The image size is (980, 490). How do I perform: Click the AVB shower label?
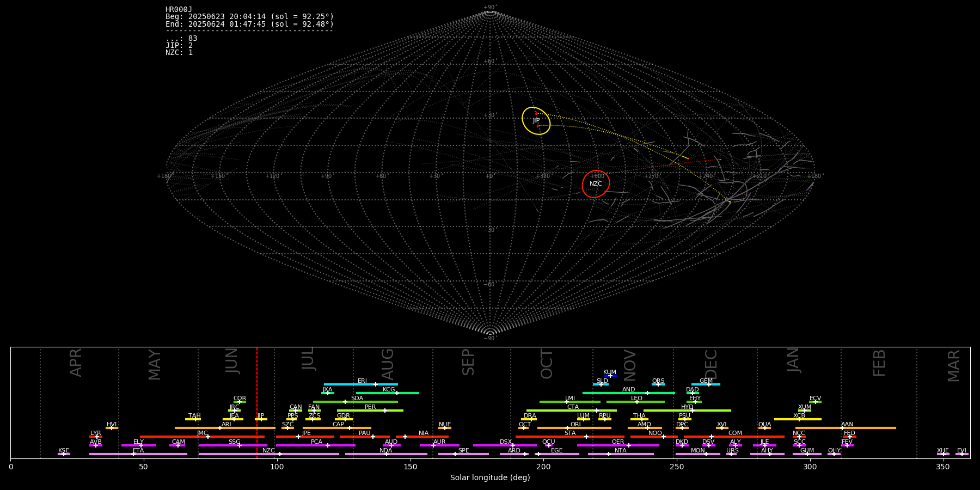point(96,442)
